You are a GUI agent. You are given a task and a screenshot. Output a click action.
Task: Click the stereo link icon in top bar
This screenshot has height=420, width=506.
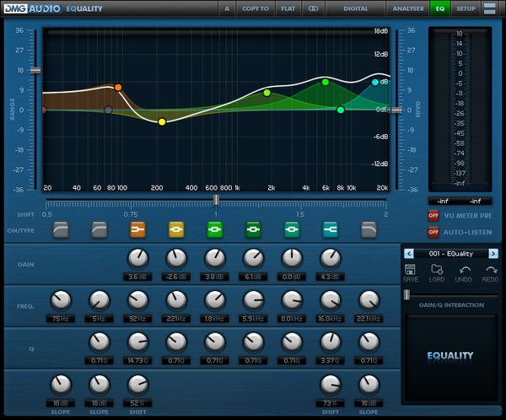tap(313, 8)
